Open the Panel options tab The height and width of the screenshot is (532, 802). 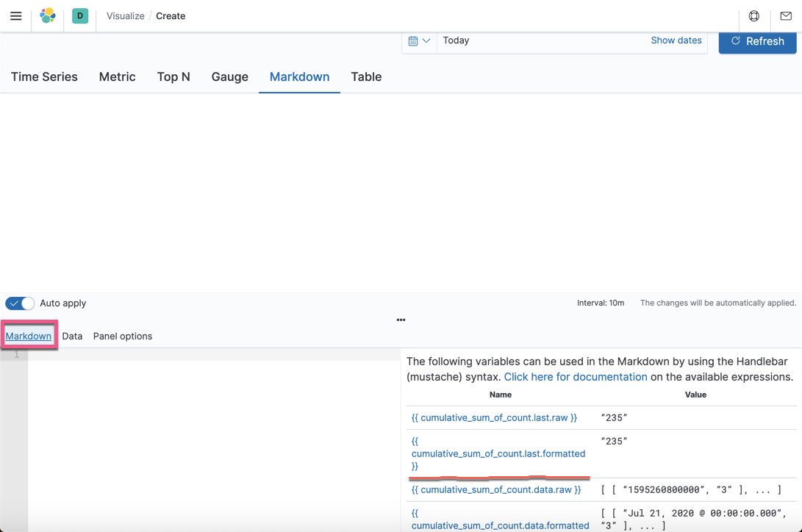122,336
